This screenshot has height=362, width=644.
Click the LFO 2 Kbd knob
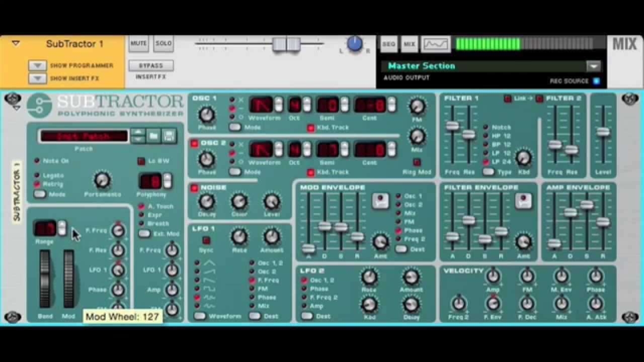(369, 304)
